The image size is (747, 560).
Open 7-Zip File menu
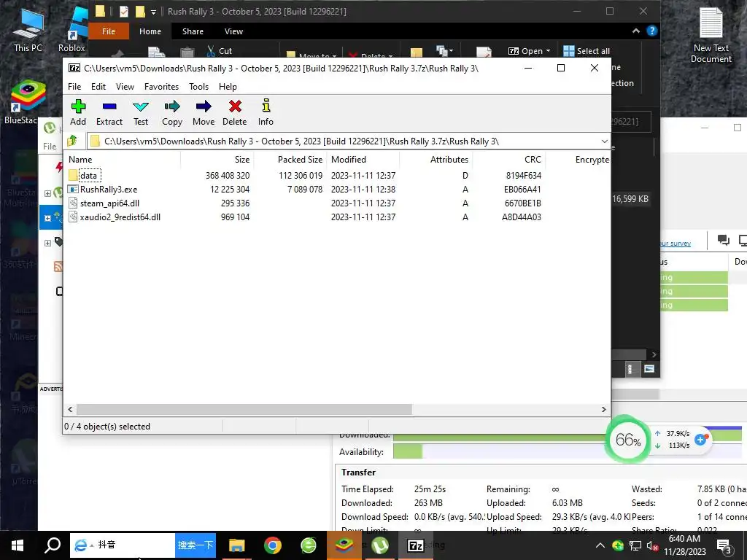pos(74,87)
